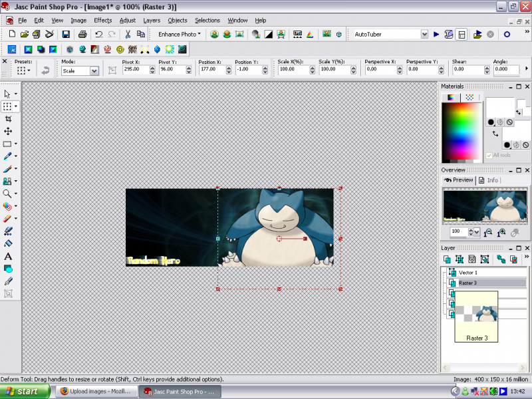Click the New file icon

tap(12, 34)
